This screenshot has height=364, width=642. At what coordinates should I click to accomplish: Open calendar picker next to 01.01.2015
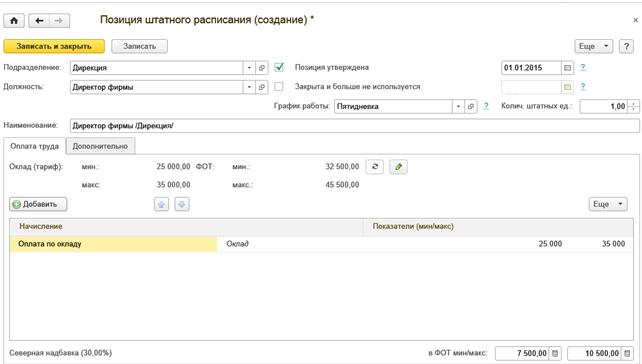pos(567,68)
